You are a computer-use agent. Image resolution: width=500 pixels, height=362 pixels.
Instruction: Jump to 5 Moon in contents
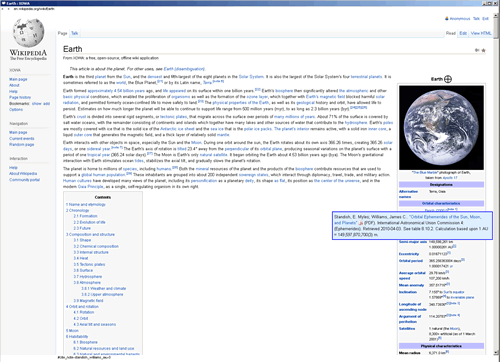click(x=72, y=331)
